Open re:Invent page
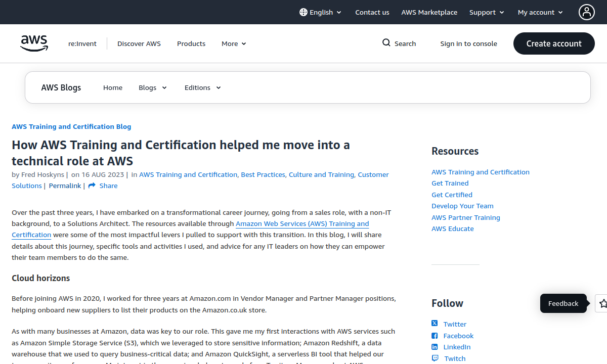The image size is (607, 364). pyautogui.click(x=82, y=43)
